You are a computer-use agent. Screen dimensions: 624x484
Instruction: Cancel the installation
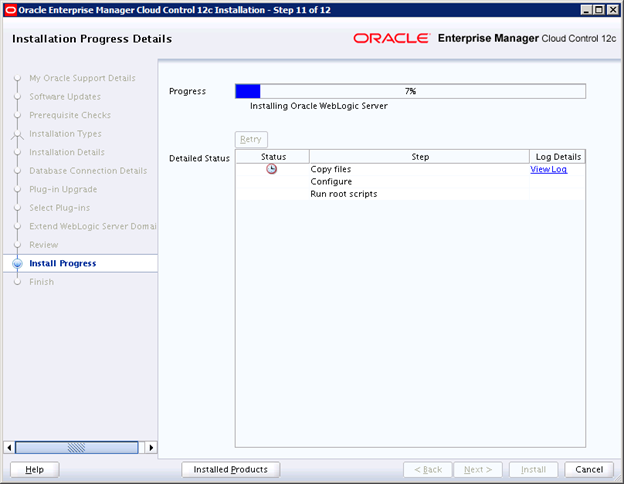(x=589, y=470)
